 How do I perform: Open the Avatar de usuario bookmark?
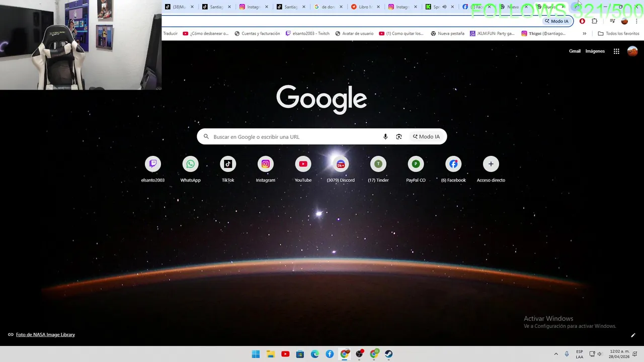[x=354, y=34]
